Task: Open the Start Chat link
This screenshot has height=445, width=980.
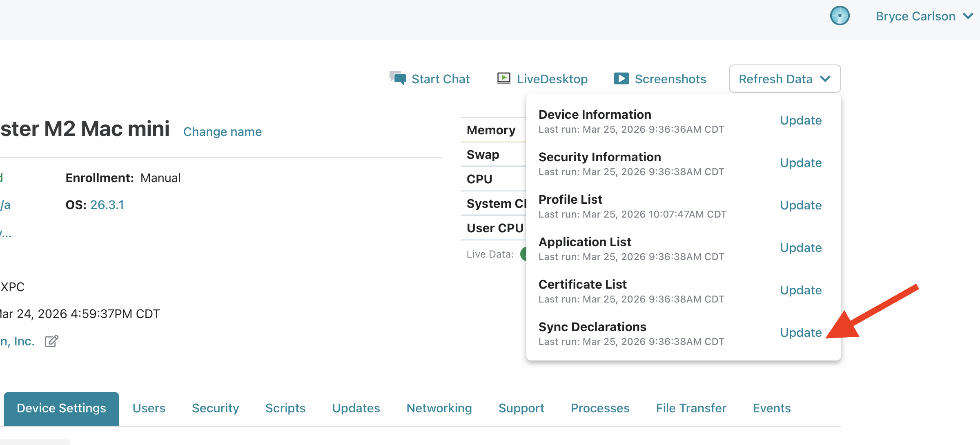Action: pos(441,79)
